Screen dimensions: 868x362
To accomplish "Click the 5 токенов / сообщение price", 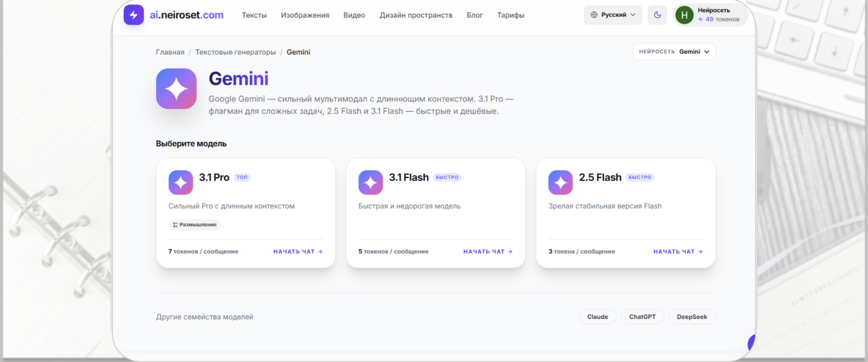I will coord(393,252).
